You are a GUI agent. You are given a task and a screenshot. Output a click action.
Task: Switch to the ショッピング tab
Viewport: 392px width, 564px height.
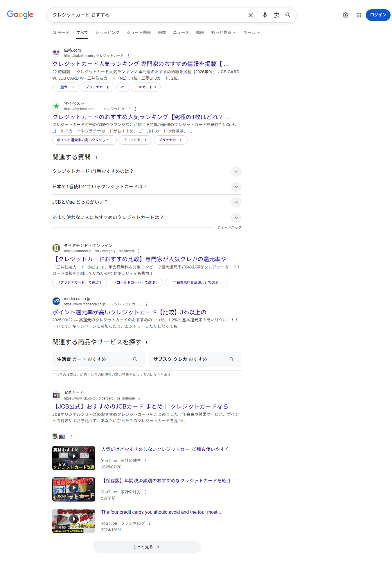pos(107,33)
